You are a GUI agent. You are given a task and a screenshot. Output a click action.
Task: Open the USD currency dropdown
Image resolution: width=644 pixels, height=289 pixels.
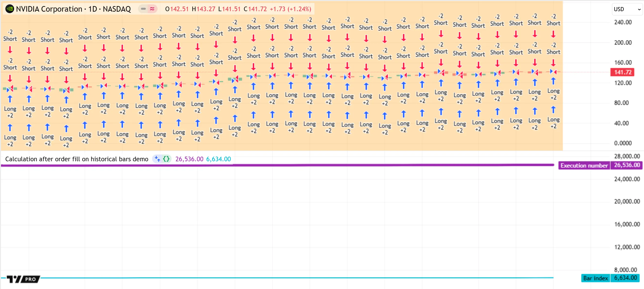click(627, 9)
